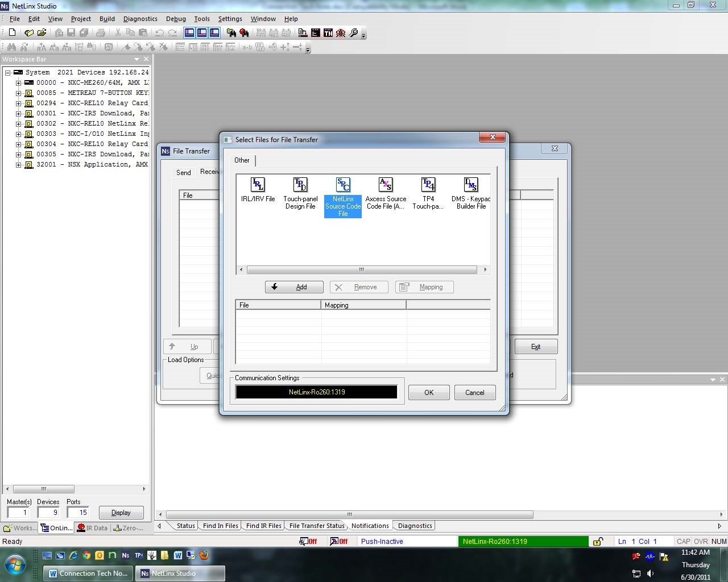The width and height of the screenshot is (728, 582).
Task: Click the NetLinx-Ro260:1319 communication settings field
Action: click(x=317, y=392)
